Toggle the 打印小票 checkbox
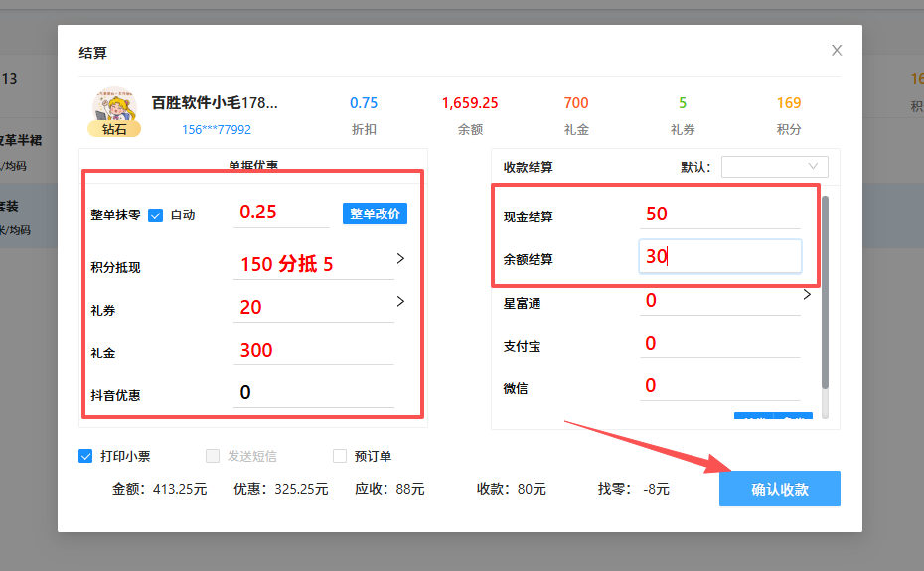The height and width of the screenshot is (571, 924). click(85, 456)
